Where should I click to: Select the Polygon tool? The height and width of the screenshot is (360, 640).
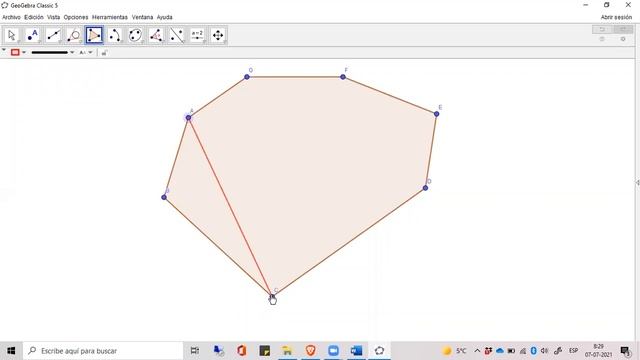[94, 35]
